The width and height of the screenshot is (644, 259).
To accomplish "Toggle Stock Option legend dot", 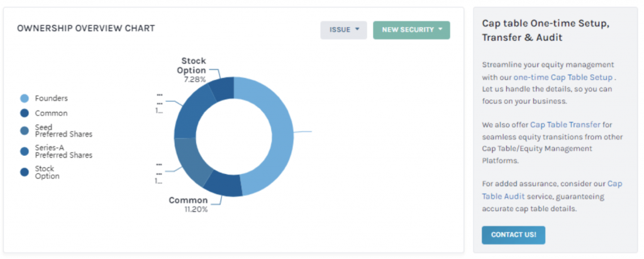I will tap(25, 172).
